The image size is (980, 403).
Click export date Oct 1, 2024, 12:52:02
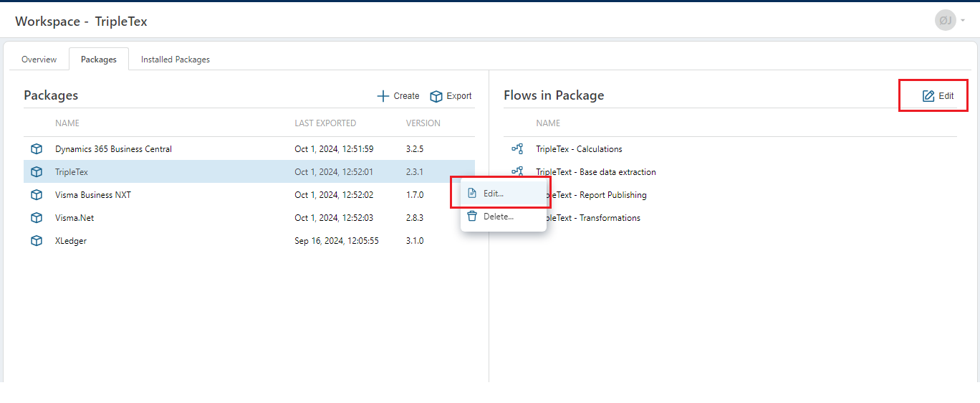pyautogui.click(x=334, y=195)
